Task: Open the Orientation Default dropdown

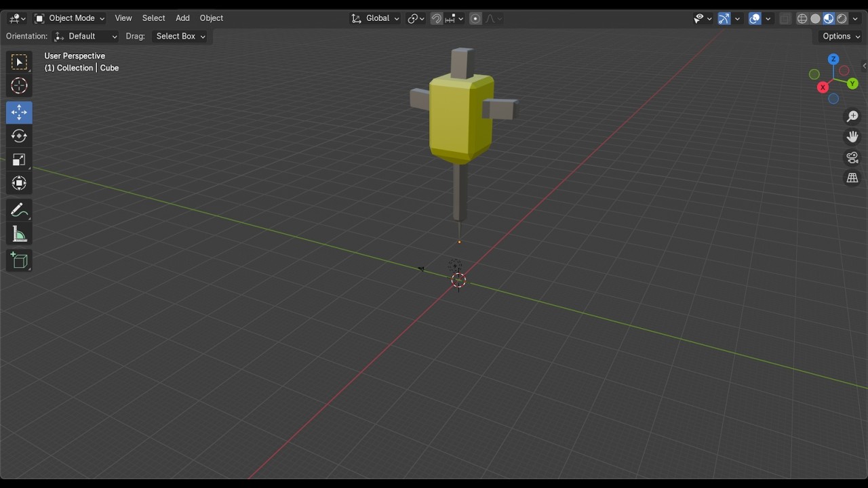Action: tap(85, 37)
